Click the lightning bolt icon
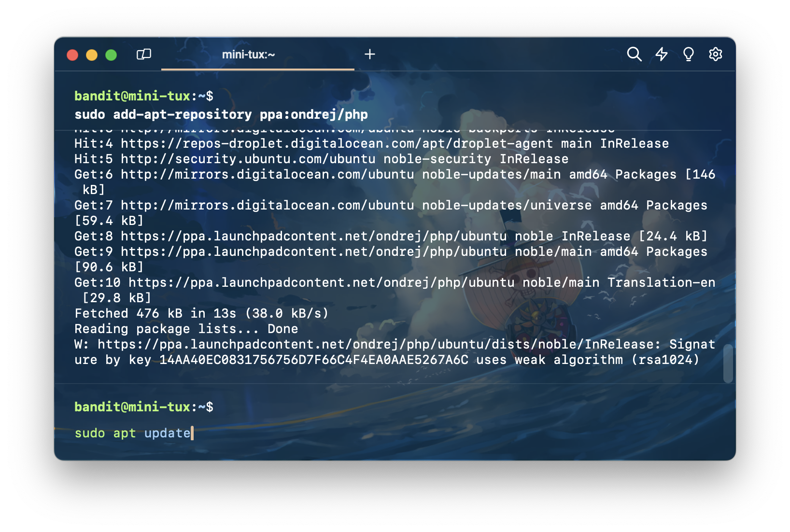 (x=661, y=54)
